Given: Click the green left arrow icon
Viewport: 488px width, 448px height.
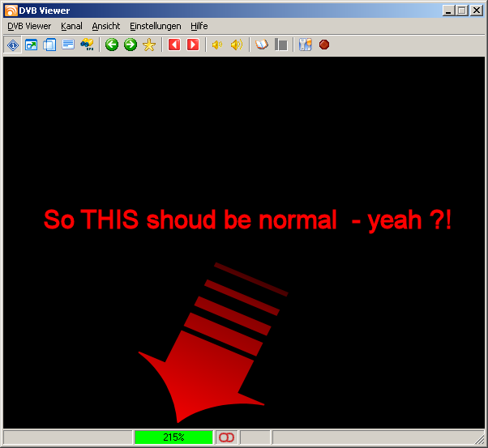Looking at the screenshot, I should point(112,45).
